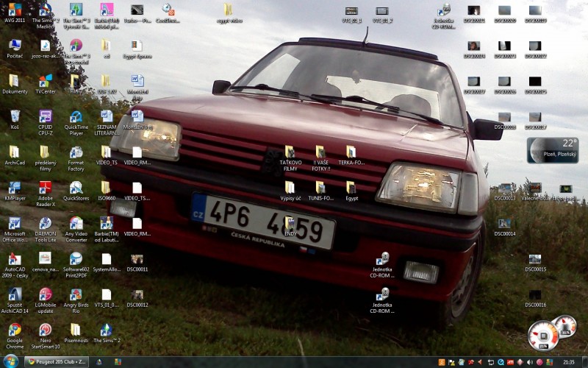The height and width of the screenshot is (368, 588).
Task: Open Format Factory shortcut
Action: pyautogui.click(x=76, y=152)
